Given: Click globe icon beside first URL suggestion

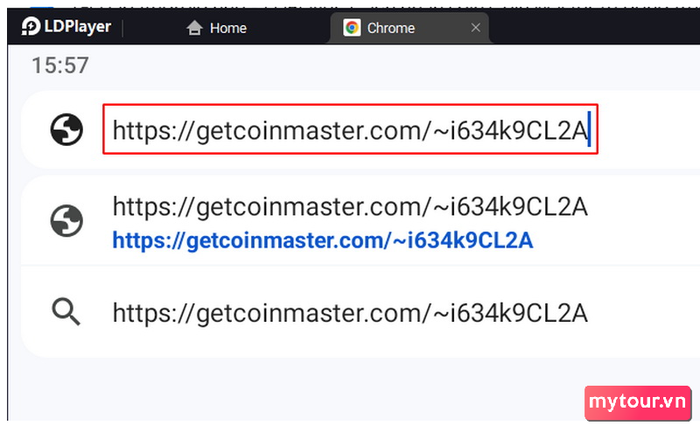Looking at the screenshot, I should (x=67, y=221).
